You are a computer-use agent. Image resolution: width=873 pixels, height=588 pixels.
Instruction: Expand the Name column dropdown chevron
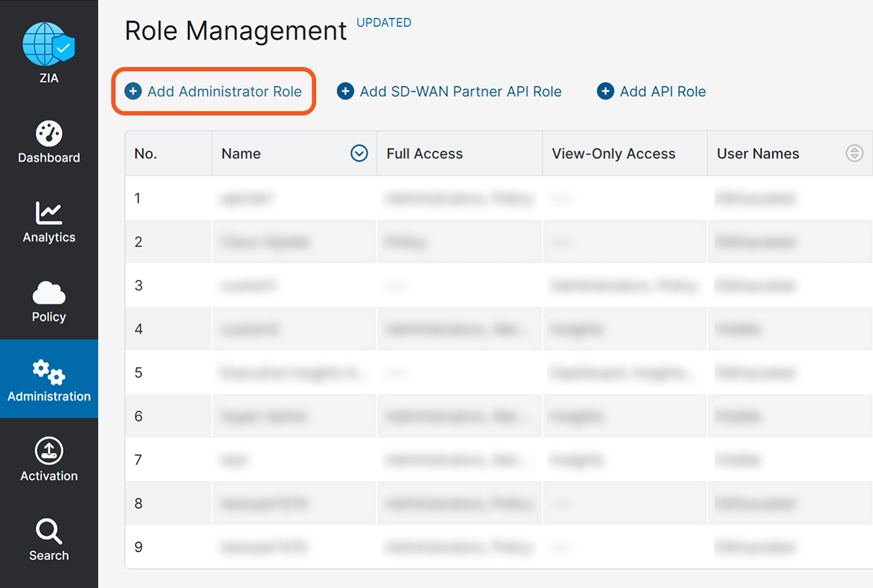point(359,153)
